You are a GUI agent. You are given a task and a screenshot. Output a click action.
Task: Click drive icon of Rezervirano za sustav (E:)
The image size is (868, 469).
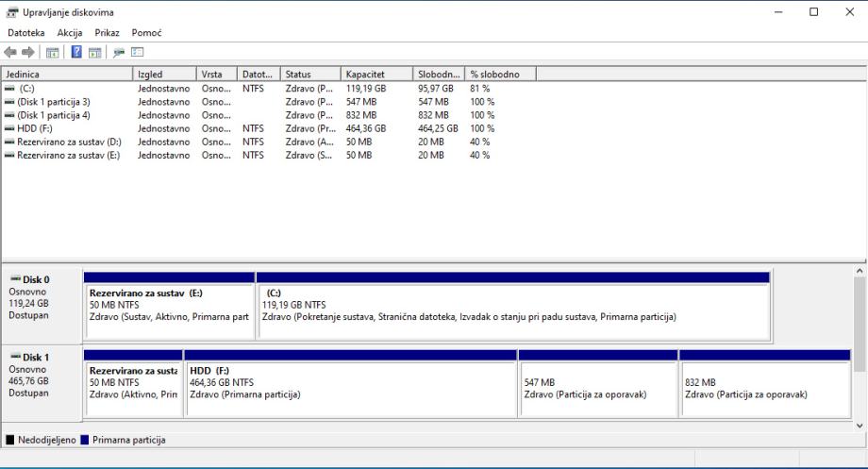pyautogui.click(x=9, y=155)
